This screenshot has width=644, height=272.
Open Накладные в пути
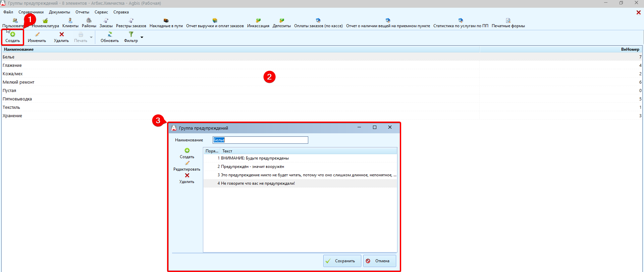point(166,23)
